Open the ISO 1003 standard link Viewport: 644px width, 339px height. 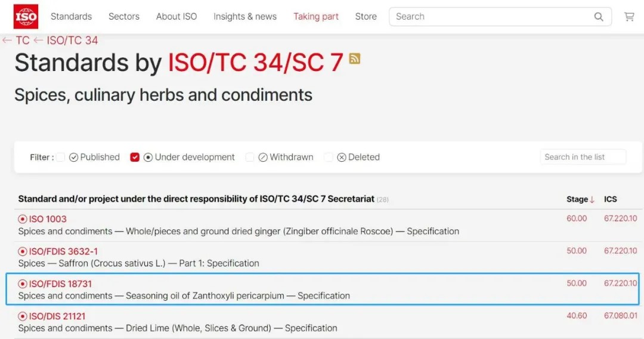tap(48, 219)
